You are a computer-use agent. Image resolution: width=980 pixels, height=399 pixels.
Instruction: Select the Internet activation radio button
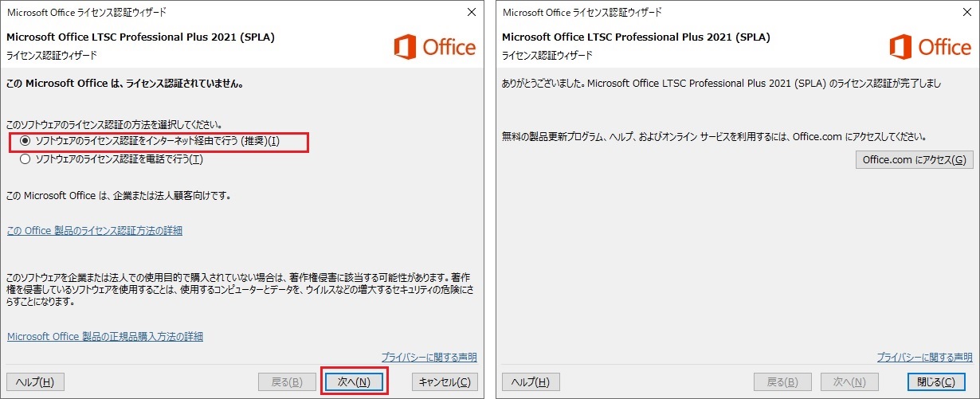pos(25,141)
